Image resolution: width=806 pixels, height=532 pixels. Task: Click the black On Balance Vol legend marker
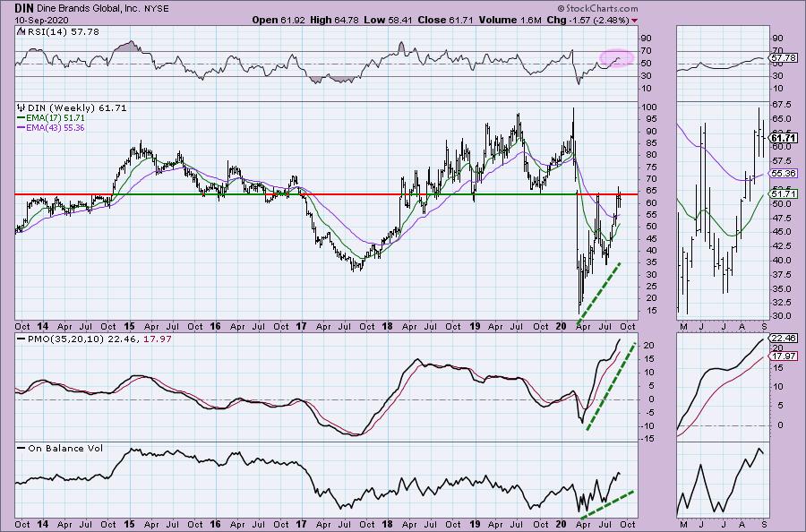pyautogui.click(x=21, y=448)
